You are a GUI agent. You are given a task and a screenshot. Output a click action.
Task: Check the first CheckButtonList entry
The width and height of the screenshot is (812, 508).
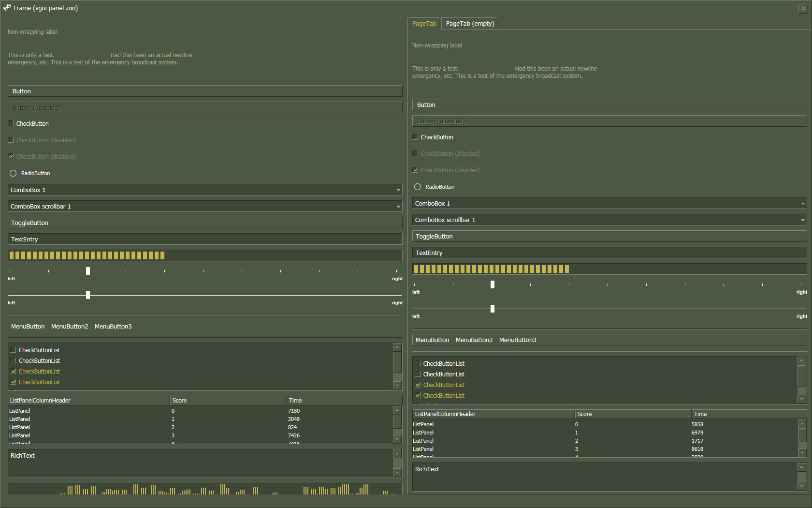[x=13, y=349]
